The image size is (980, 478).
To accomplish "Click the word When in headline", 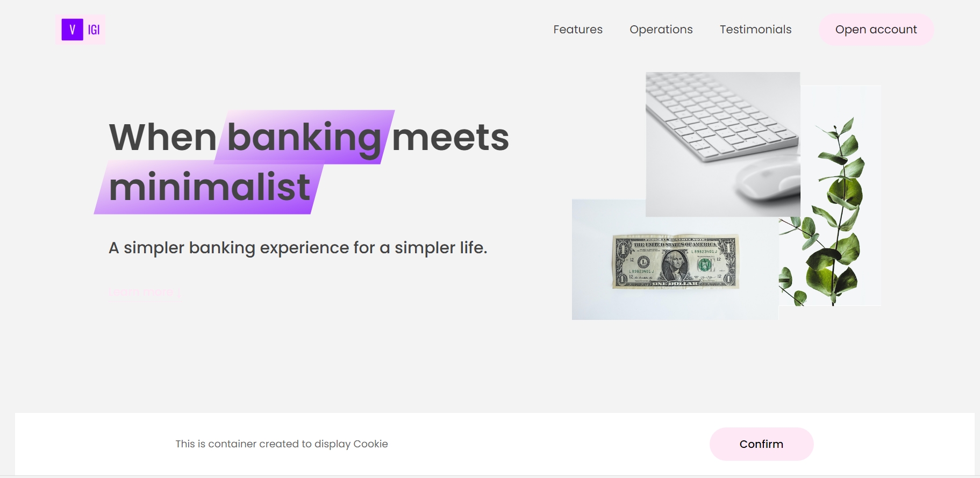I will pos(163,138).
